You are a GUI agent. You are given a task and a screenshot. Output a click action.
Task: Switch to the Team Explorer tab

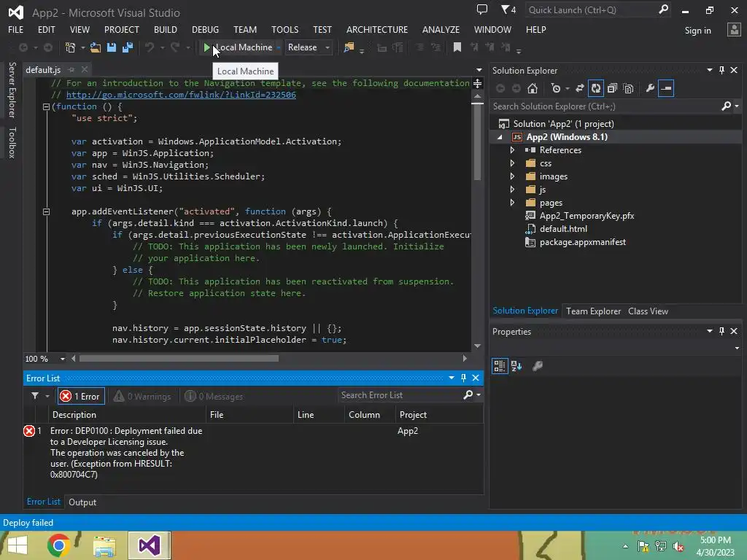click(593, 311)
